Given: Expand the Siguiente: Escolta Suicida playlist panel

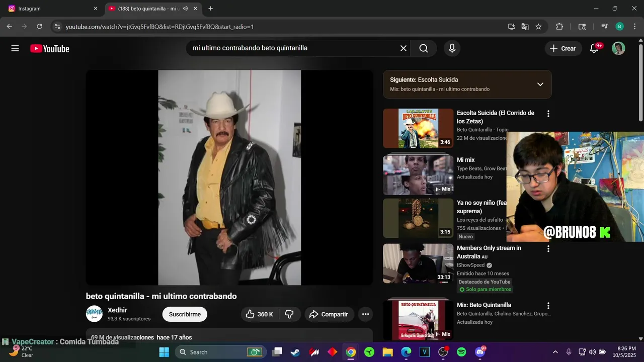Looking at the screenshot, I should point(540,84).
